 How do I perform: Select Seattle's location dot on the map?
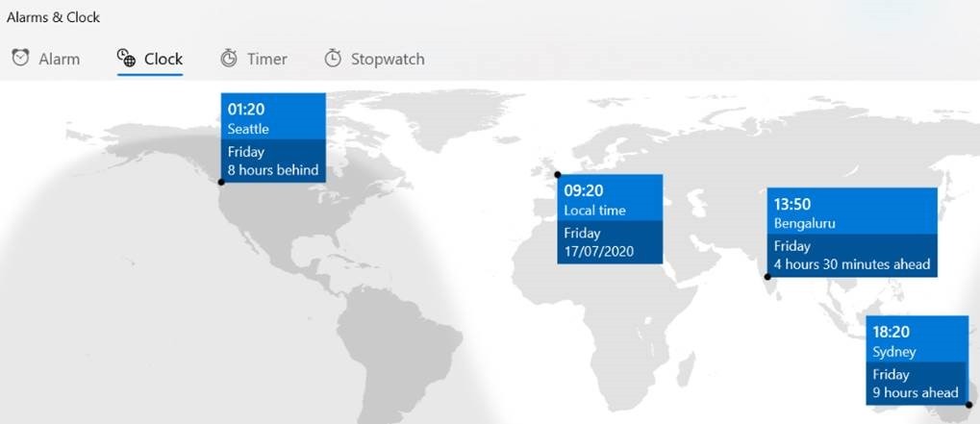pos(221,182)
